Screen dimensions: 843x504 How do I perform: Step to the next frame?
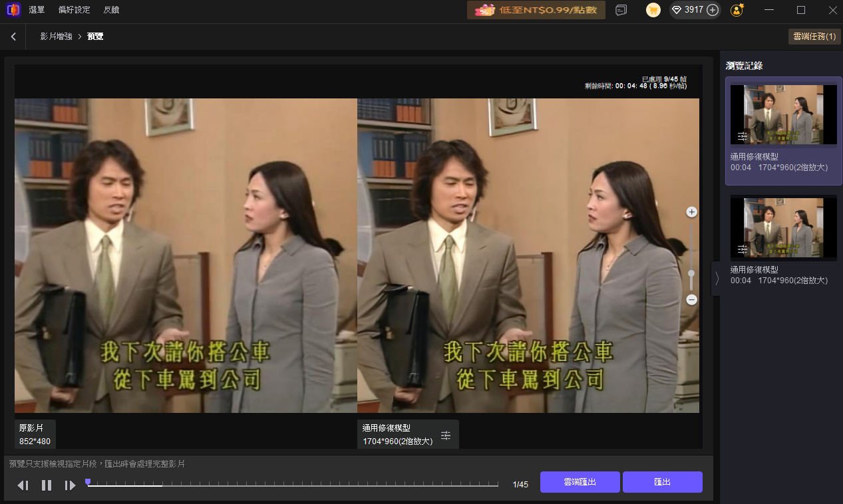pos(70,485)
